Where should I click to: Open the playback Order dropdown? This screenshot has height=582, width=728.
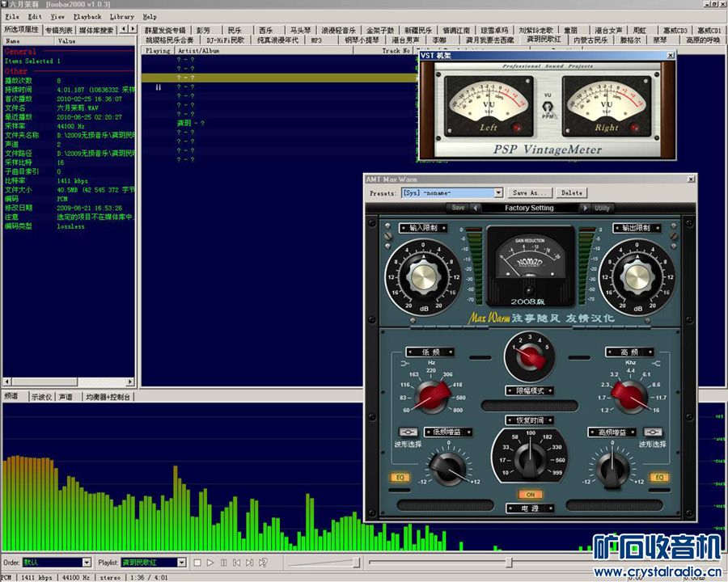(87, 563)
